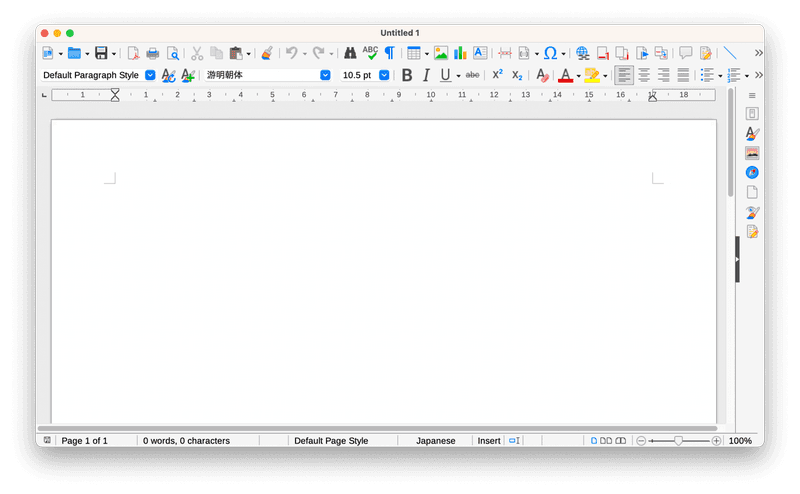Click the Open file folder icon
Image resolution: width=800 pixels, height=494 pixels.
(74, 53)
